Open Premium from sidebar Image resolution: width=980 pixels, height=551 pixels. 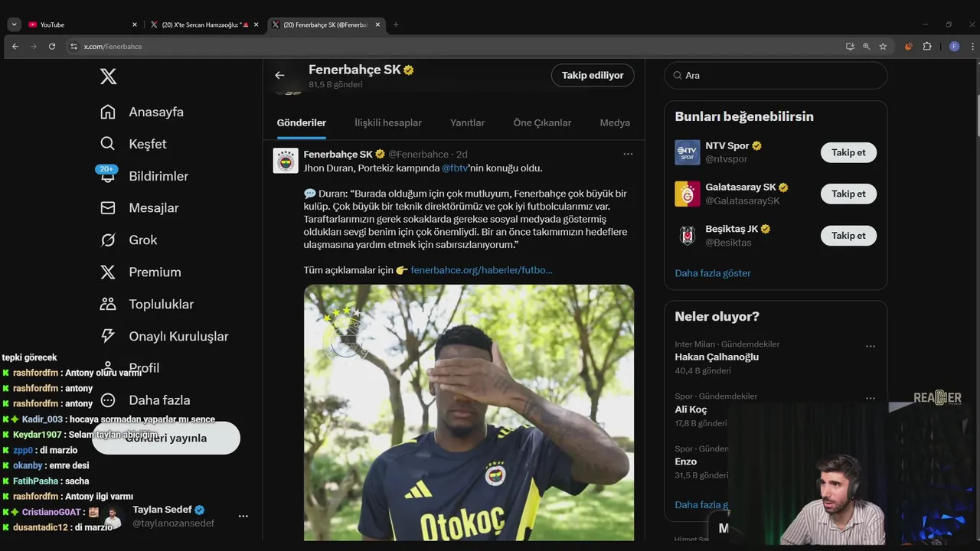pos(141,272)
